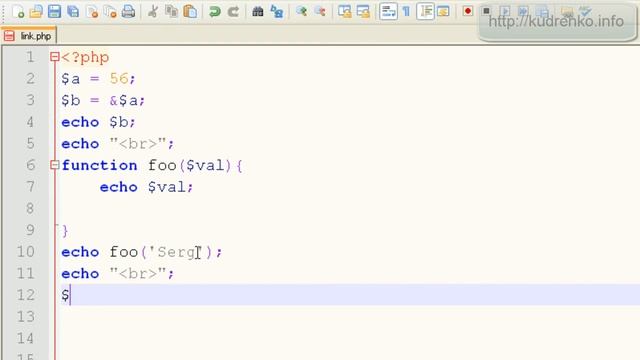Click the text "echo foo('Serg');"
The width and height of the screenshot is (640, 360).
click(142, 252)
